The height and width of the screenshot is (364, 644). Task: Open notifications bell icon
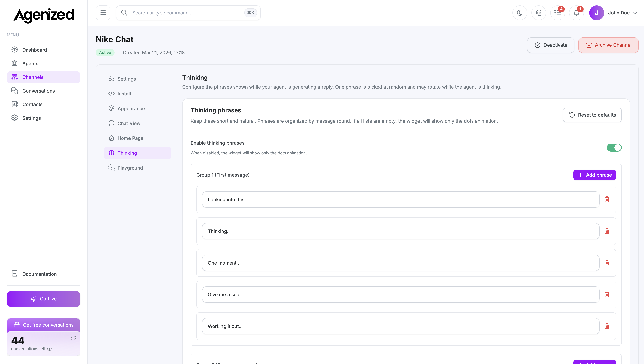(576, 13)
